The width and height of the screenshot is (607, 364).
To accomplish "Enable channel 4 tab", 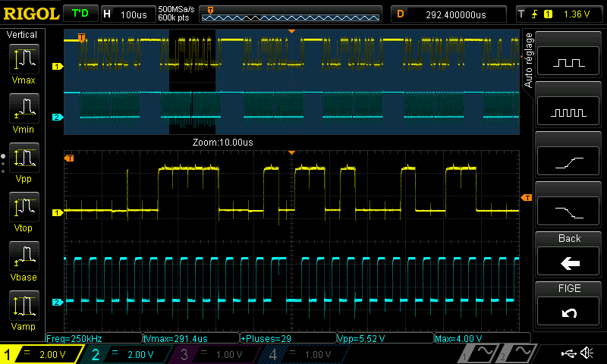I will 306,354.
